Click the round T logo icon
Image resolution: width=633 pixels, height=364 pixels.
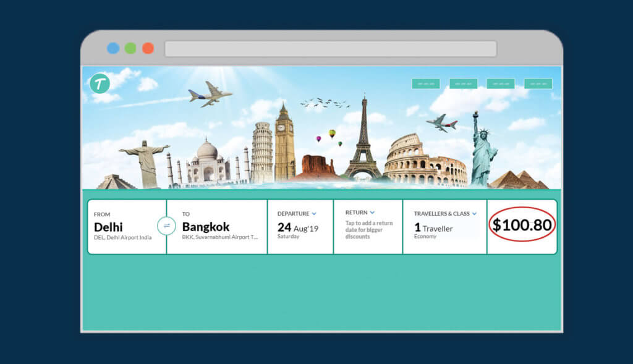(100, 83)
